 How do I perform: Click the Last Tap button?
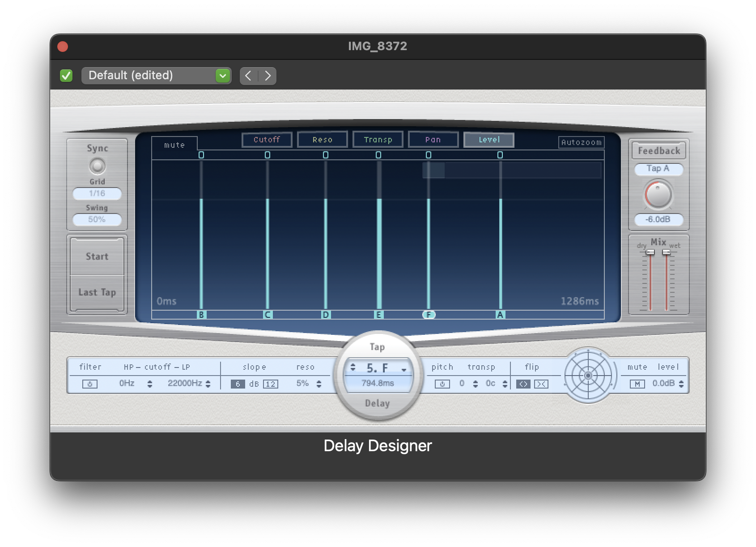coord(97,292)
